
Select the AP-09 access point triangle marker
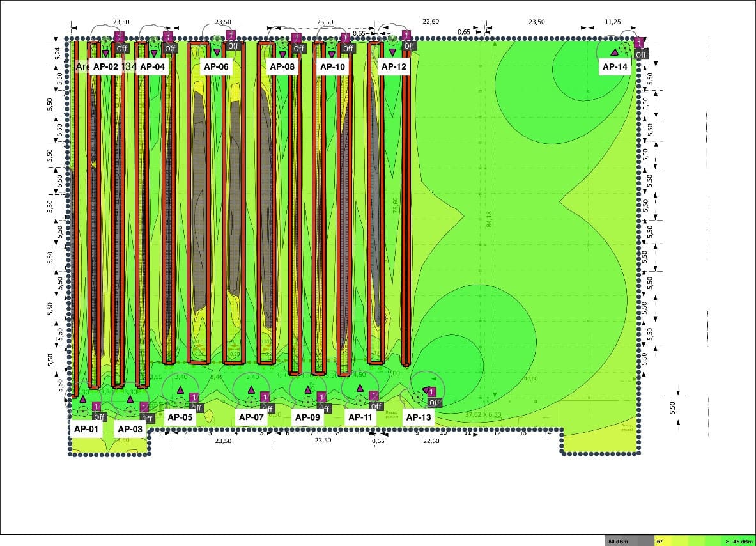[x=308, y=390]
